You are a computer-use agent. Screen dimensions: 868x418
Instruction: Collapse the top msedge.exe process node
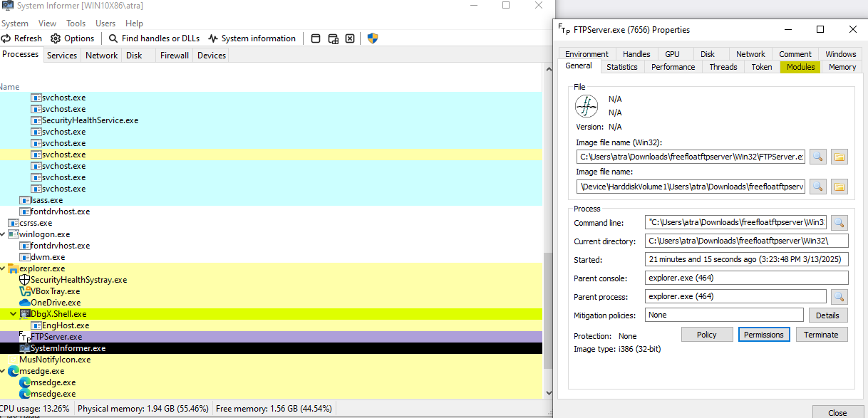3,371
